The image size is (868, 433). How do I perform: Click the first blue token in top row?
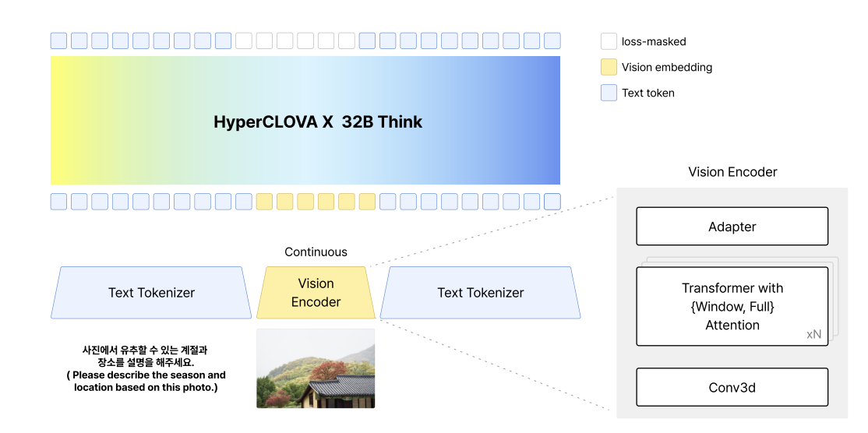[58, 41]
